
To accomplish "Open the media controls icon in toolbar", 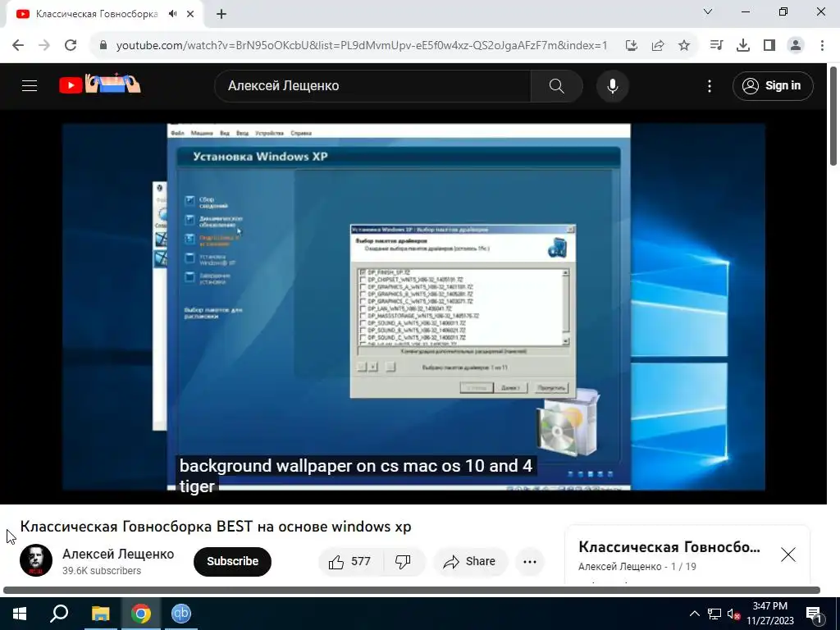I will coord(716,46).
